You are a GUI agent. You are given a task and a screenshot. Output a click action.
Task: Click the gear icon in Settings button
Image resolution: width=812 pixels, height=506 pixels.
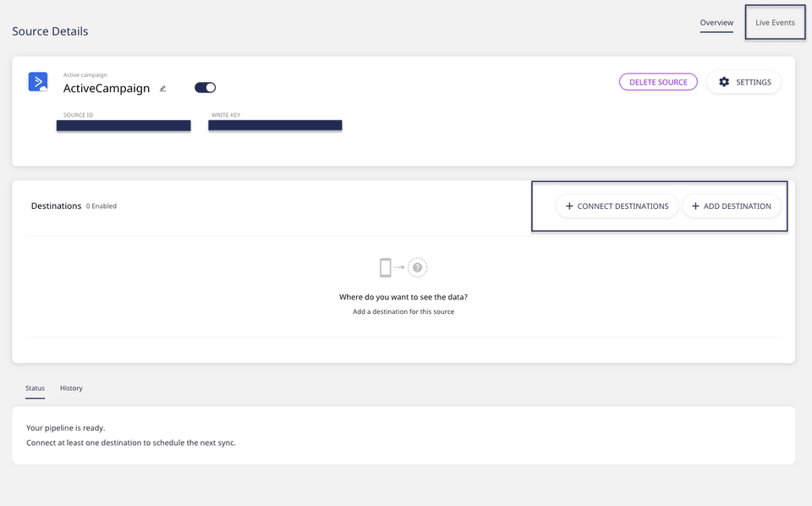coord(724,82)
